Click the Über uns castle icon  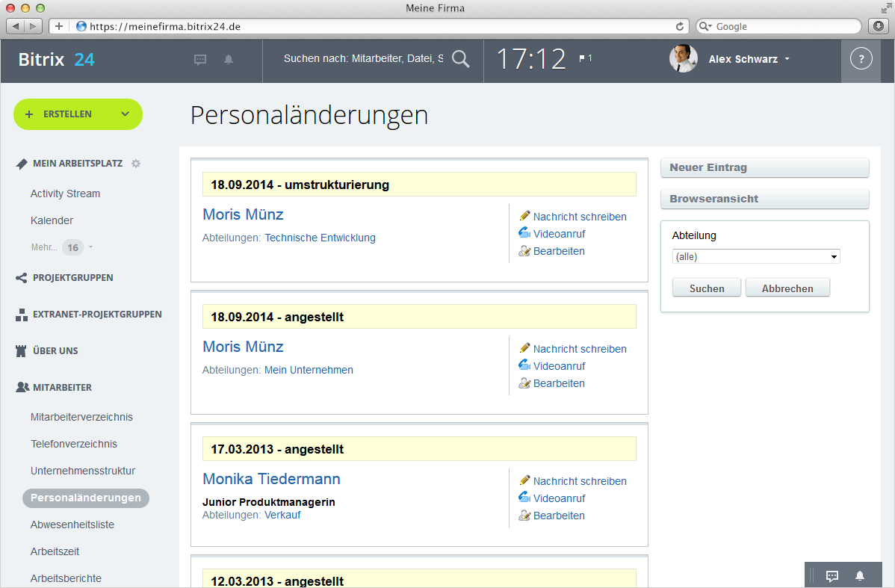[21, 351]
